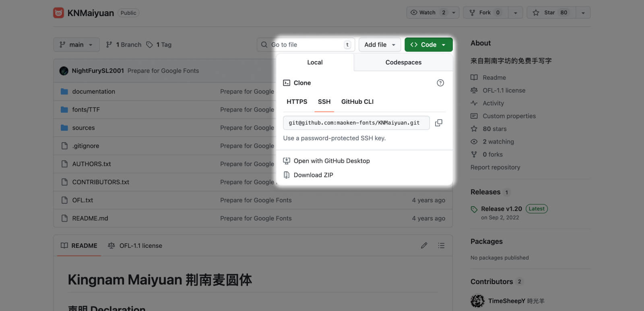Click the documentation folder icon

(64, 91)
